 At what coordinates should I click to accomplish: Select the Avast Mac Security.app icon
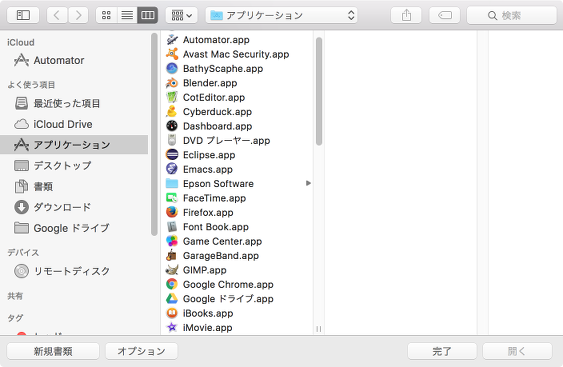(172, 54)
